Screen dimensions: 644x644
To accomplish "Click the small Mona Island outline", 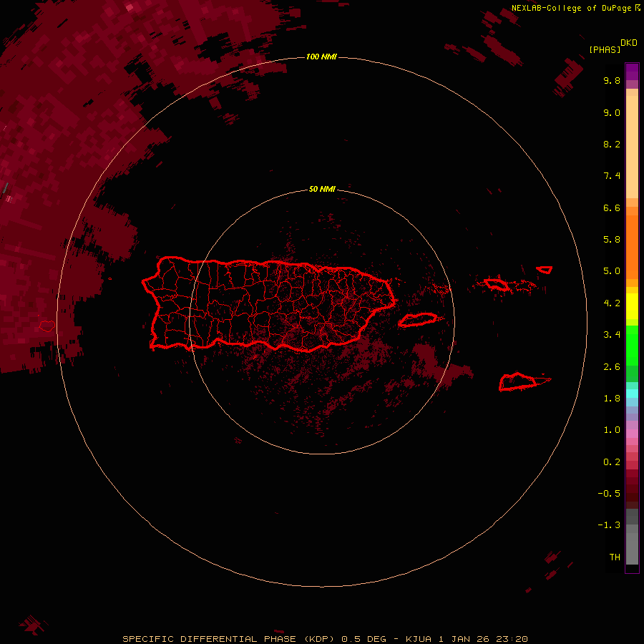I will tap(47, 326).
